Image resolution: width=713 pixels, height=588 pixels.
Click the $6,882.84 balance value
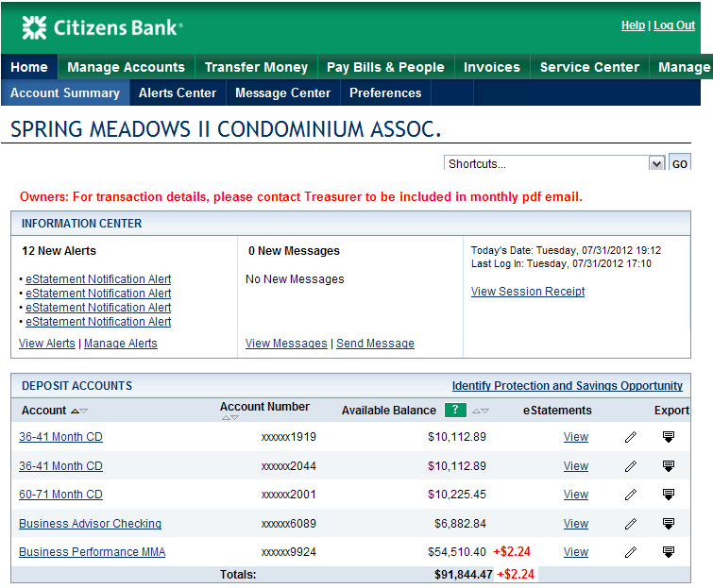pos(460,524)
